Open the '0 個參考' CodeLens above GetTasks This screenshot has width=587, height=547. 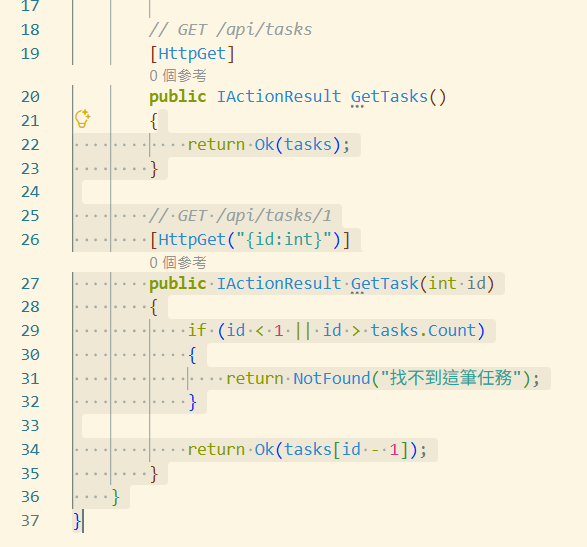coord(178,76)
